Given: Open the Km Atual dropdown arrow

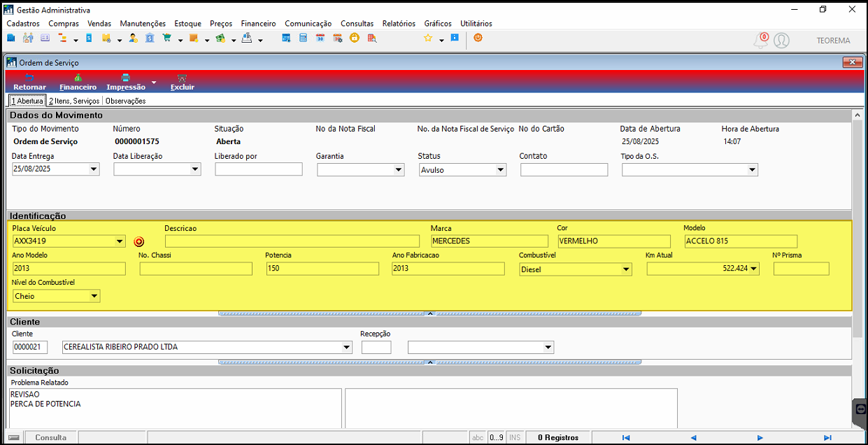Looking at the screenshot, I should [753, 269].
